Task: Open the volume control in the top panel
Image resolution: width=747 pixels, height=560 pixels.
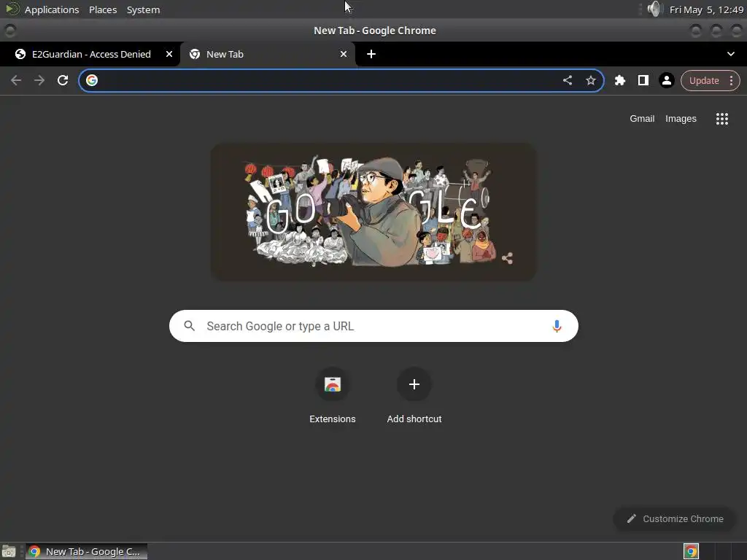Action: pyautogui.click(x=654, y=9)
